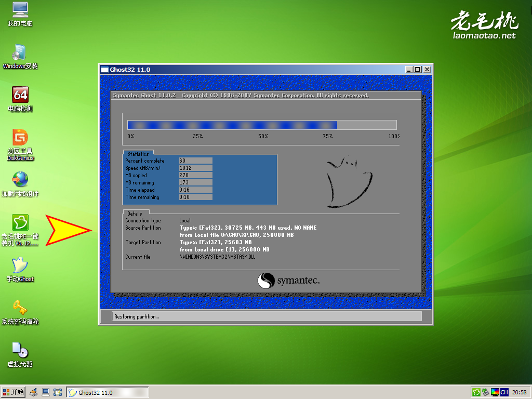Click the Ghost32 11.0 window title bar
Image resolution: width=532 pixels, height=399 pixels.
pos(249,69)
